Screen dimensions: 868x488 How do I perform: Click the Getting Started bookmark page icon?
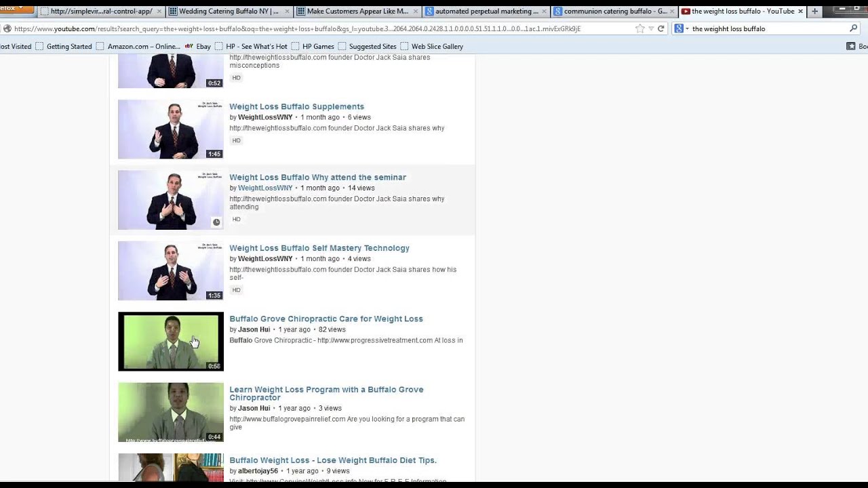39,47
